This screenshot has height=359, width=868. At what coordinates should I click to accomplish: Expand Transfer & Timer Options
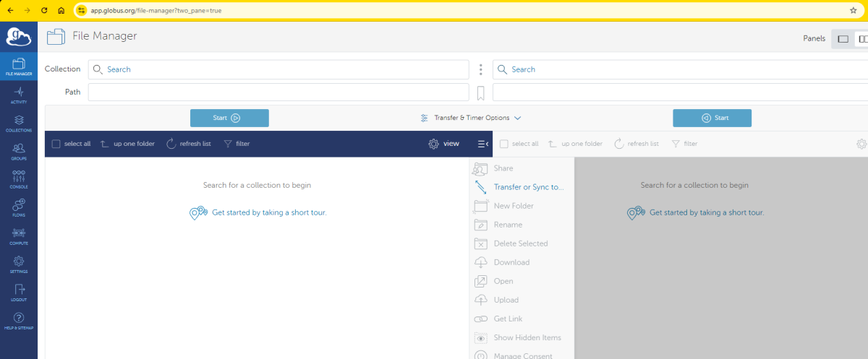click(471, 118)
